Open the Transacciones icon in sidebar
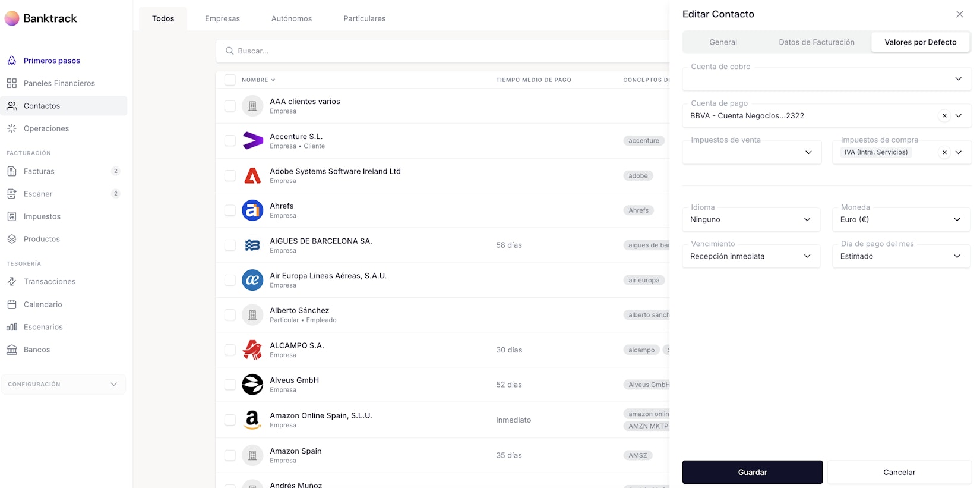 (12, 282)
